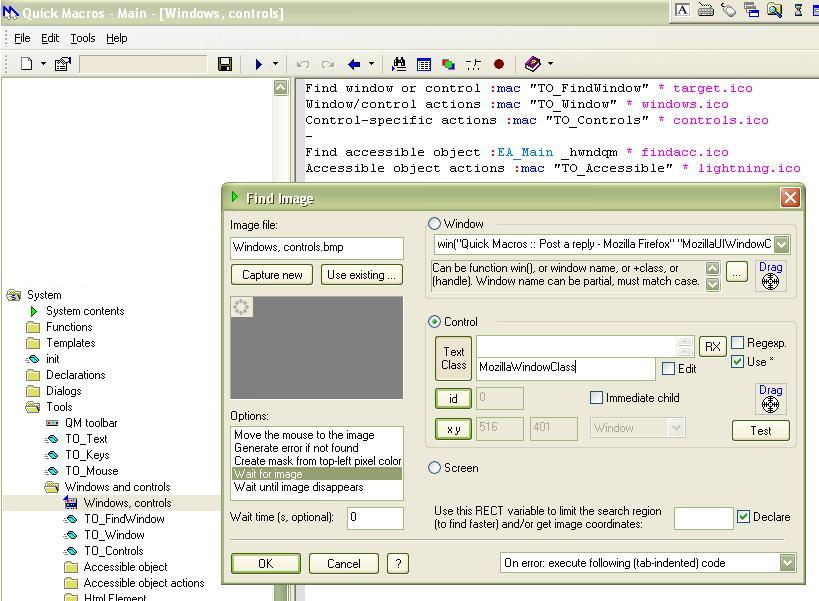Click the red Record button icon
The width and height of the screenshot is (819, 601).
[499, 64]
